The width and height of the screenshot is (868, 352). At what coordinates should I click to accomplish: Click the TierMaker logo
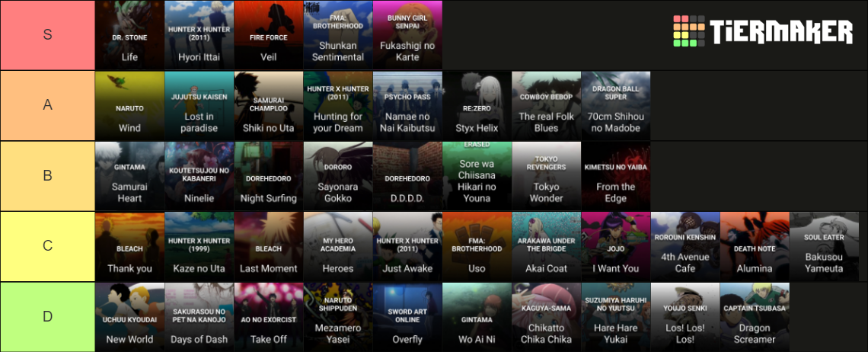[763, 31]
